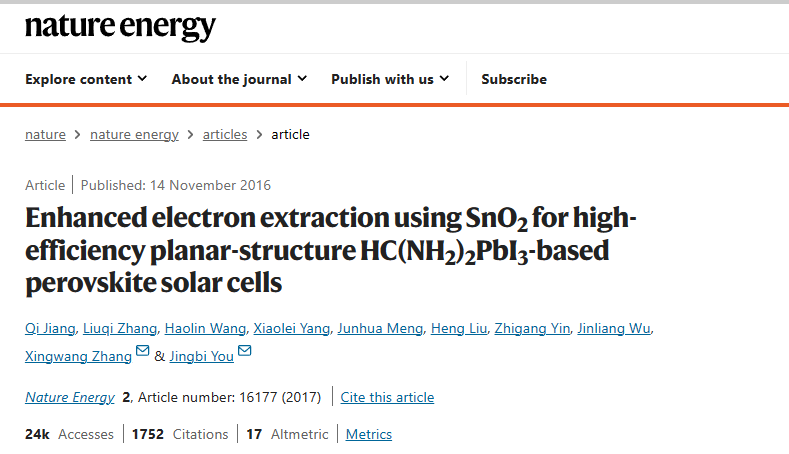Open Cite this article link

387,397
